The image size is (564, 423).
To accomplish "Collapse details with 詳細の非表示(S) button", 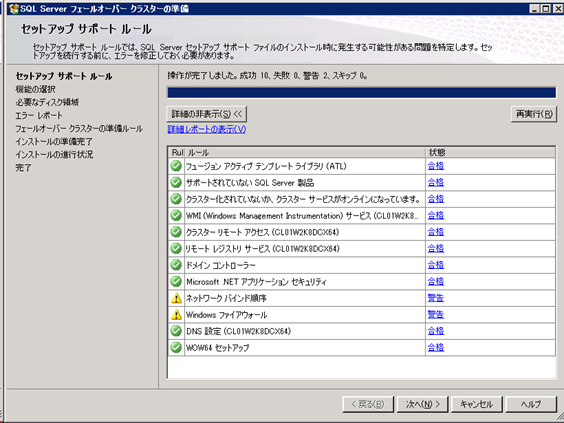I will coord(207,114).
